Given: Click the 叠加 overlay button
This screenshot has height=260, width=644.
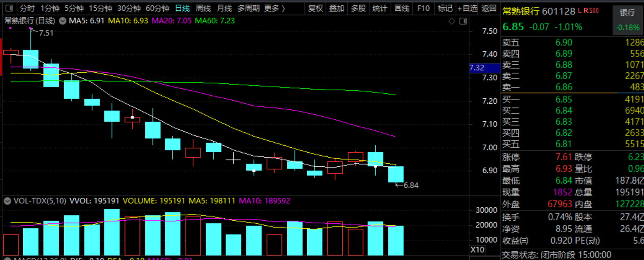Looking at the screenshot, I should 337,8.
